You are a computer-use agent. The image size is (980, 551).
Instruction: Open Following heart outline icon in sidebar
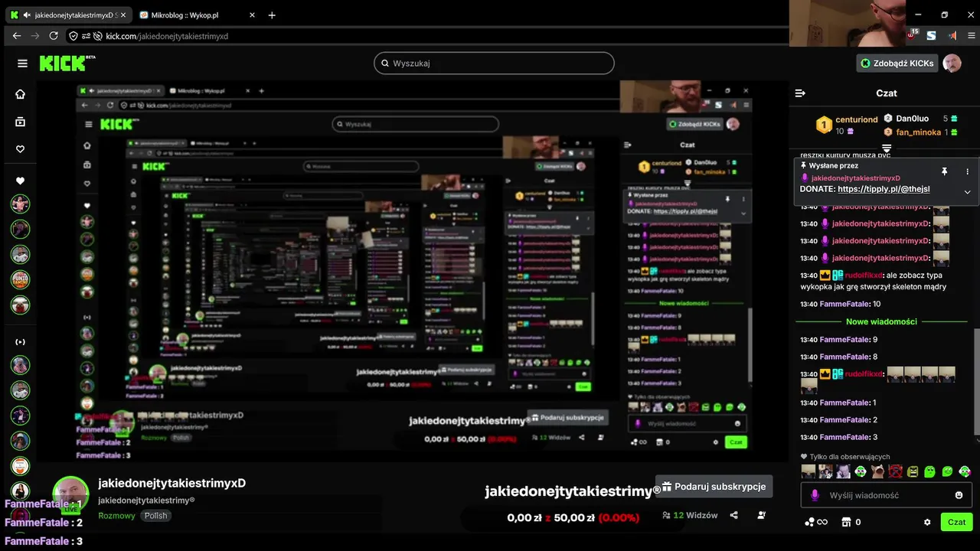[x=21, y=149]
